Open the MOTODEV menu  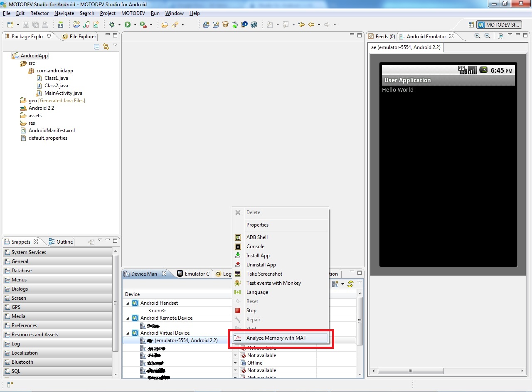click(133, 13)
